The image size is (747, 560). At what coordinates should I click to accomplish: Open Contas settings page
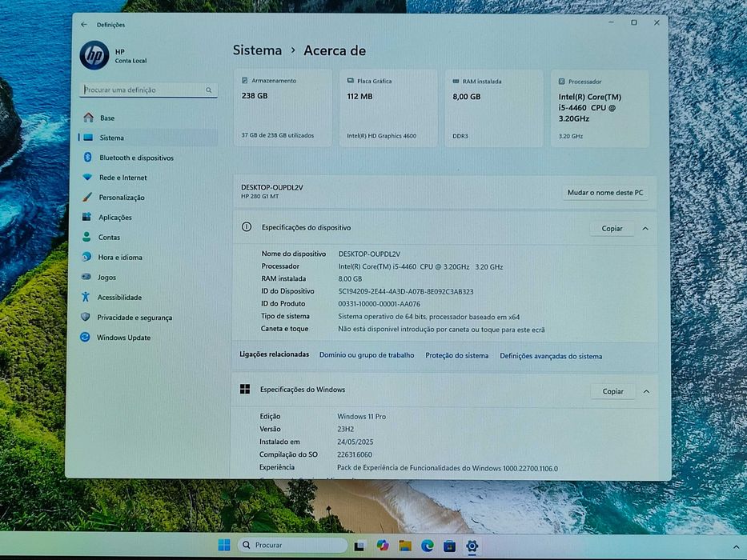148,237
